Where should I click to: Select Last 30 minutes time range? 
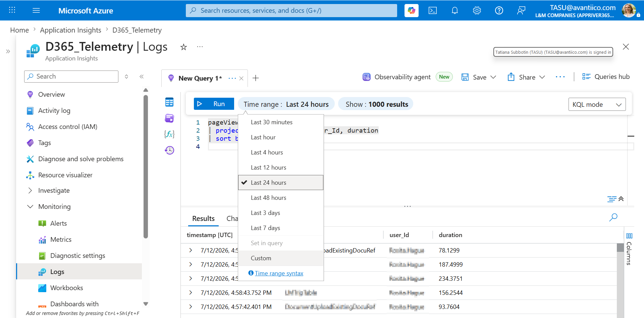click(281, 122)
